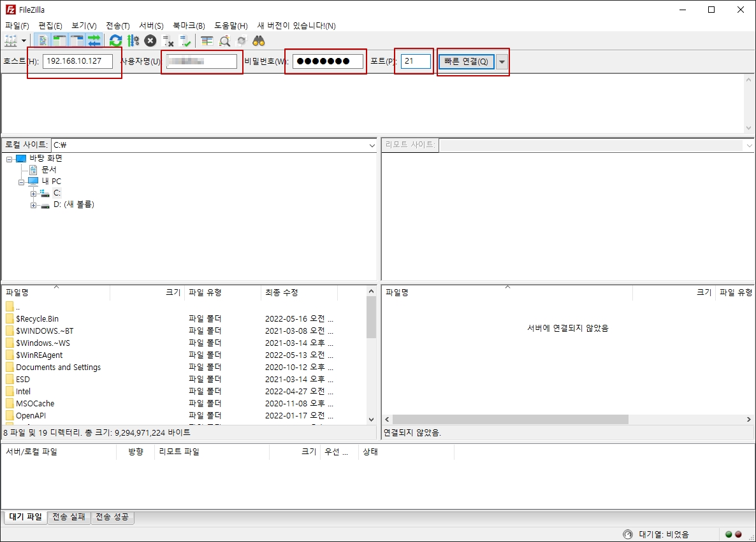
Task: Switch to the 대기 파일 tab
Action: [x=25, y=517]
